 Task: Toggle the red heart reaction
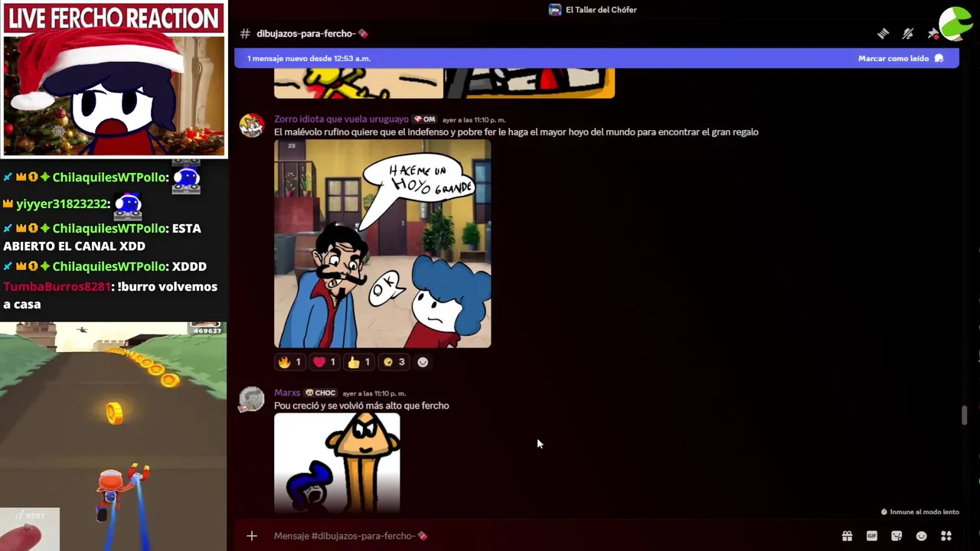[x=325, y=362]
